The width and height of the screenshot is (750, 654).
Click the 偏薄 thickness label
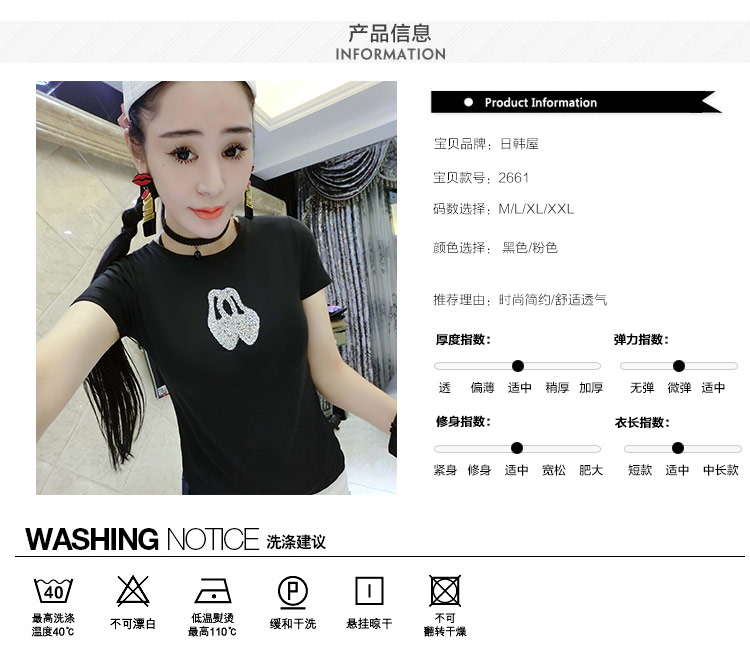coord(482,388)
